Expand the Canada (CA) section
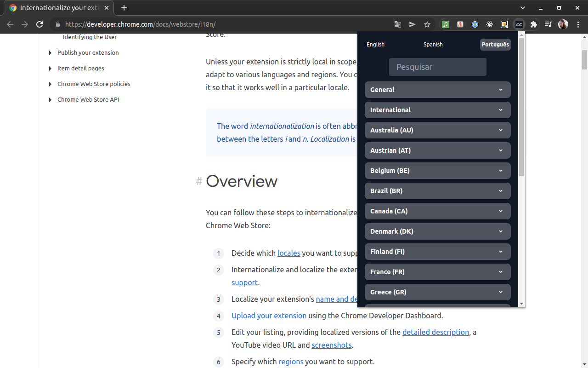This screenshot has width=588, height=368. point(437,211)
